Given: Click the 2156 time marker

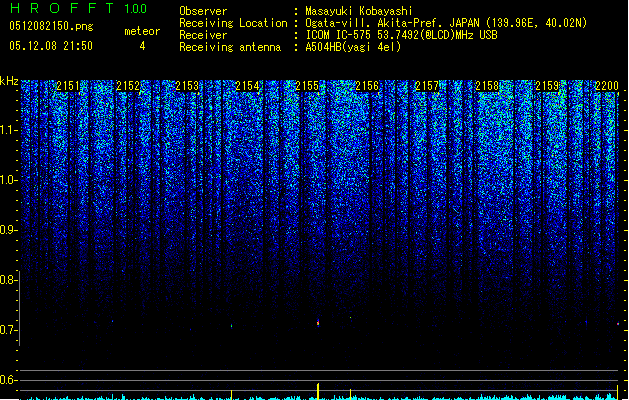Looking at the screenshot, I should pyautogui.click(x=367, y=86).
